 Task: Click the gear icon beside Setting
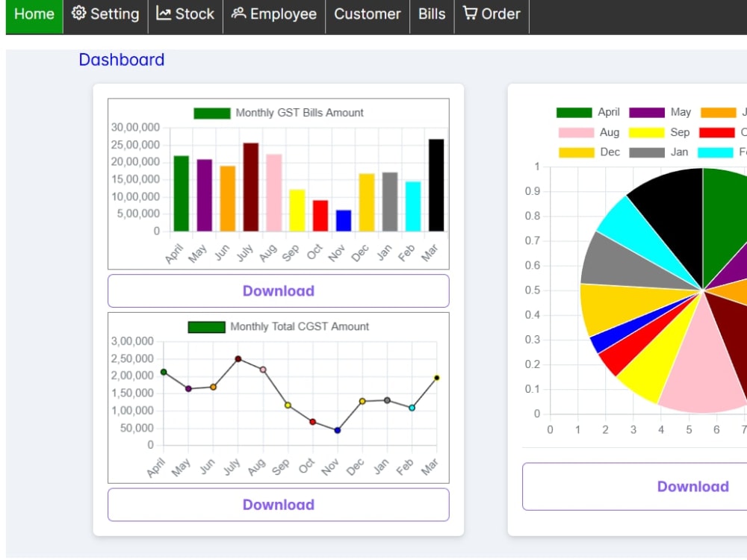click(x=78, y=13)
